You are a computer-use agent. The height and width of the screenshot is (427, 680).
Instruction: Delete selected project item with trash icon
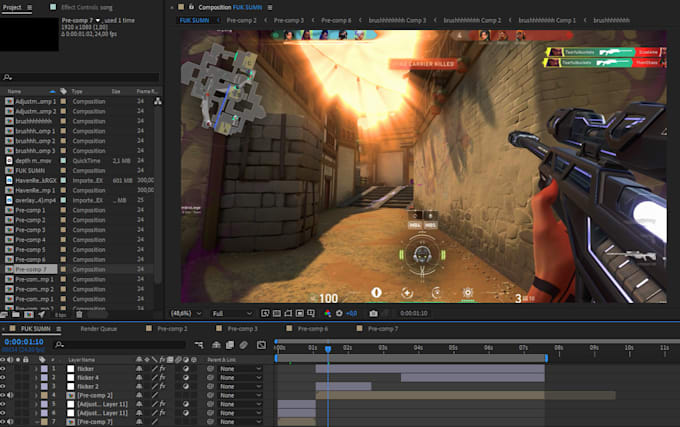pyautogui.click(x=79, y=315)
